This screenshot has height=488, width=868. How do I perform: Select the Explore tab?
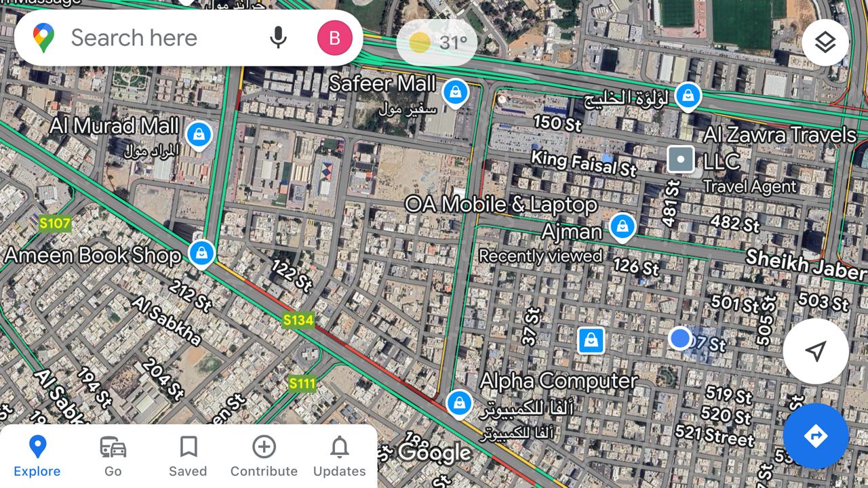click(x=37, y=457)
